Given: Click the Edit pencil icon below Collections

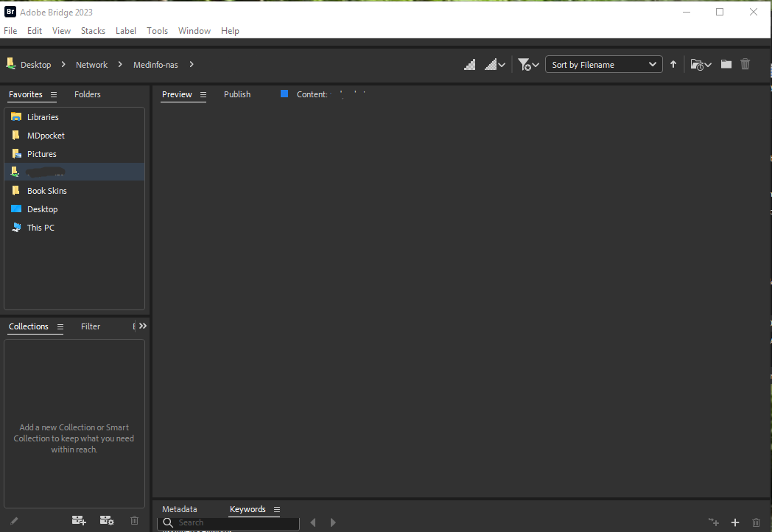Looking at the screenshot, I should (x=12, y=520).
